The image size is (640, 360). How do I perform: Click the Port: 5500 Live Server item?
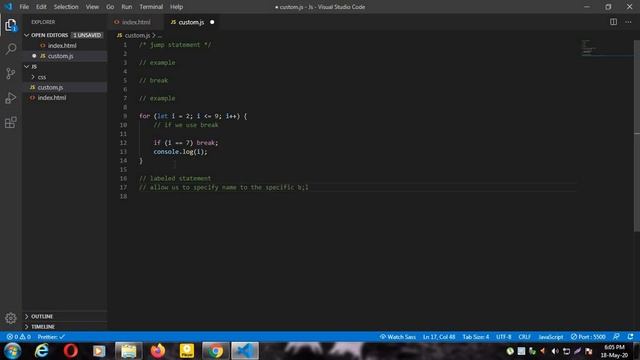588,337
